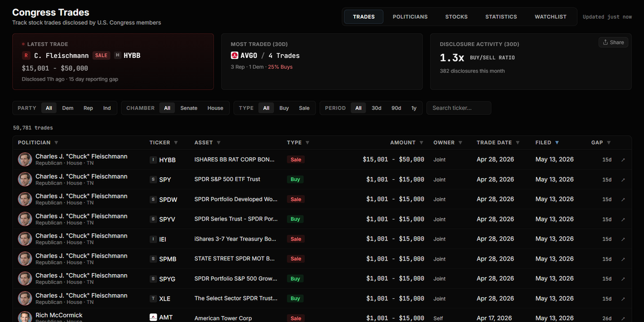The height and width of the screenshot is (322, 644).
Task: Filter chamber to Senate
Action: coord(189,108)
